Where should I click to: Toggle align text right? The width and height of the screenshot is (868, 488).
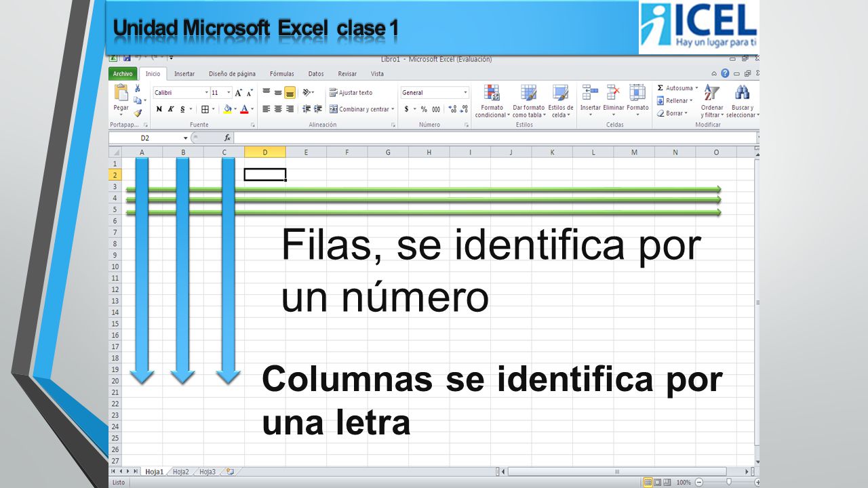point(290,109)
